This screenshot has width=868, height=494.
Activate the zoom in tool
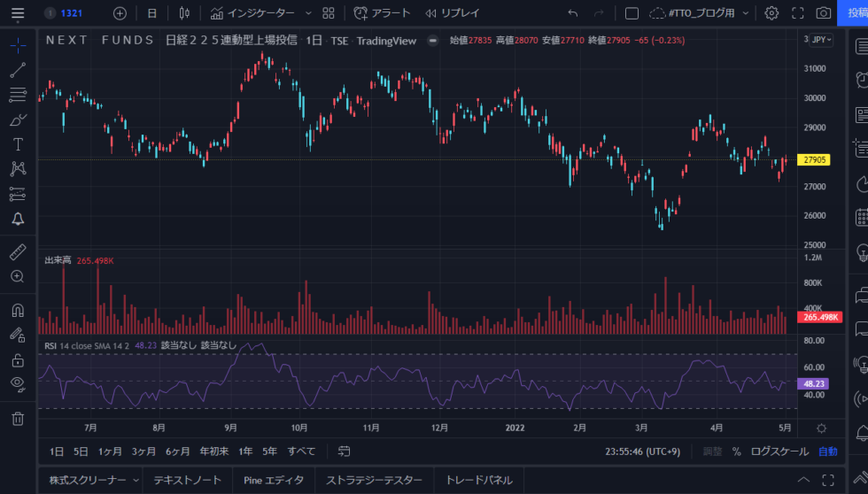click(18, 276)
